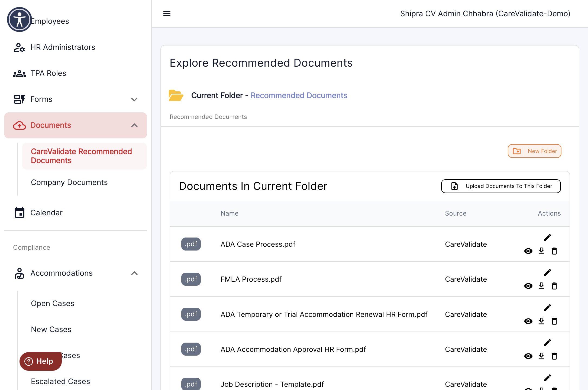Delete FMLA Process.pdf
This screenshot has height=390, width=588.
coord(554,286)
